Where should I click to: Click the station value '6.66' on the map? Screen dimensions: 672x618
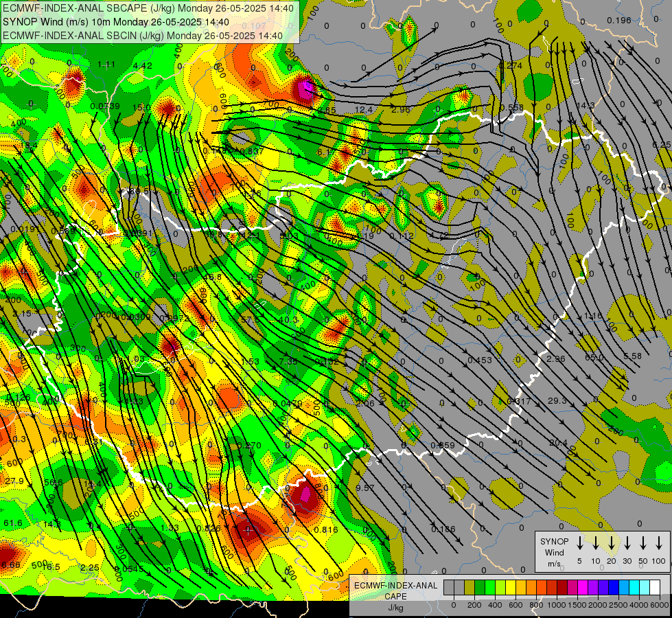(10, 564)
